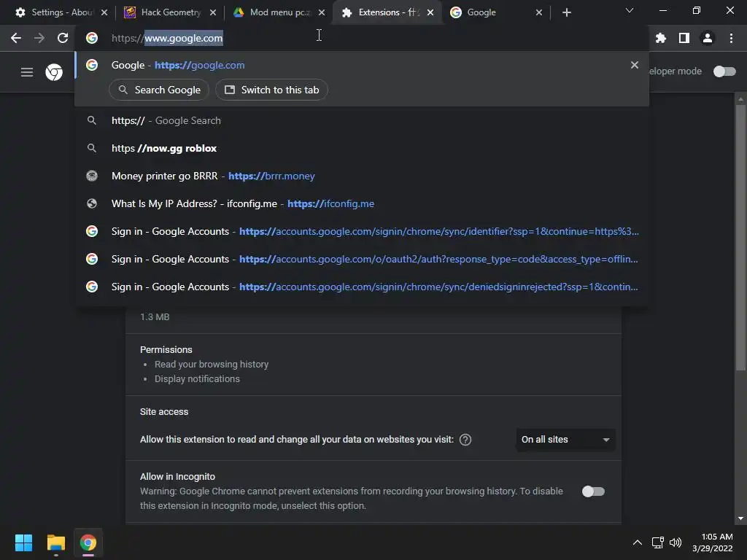Screen dimensions: 747x560
Task: Switch to Hack Geometry tab
Action: (171, 12)
